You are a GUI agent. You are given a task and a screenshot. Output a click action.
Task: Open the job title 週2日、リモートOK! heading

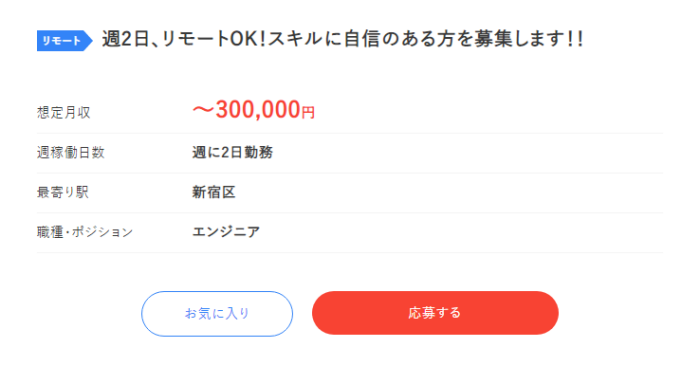(342, 39)
